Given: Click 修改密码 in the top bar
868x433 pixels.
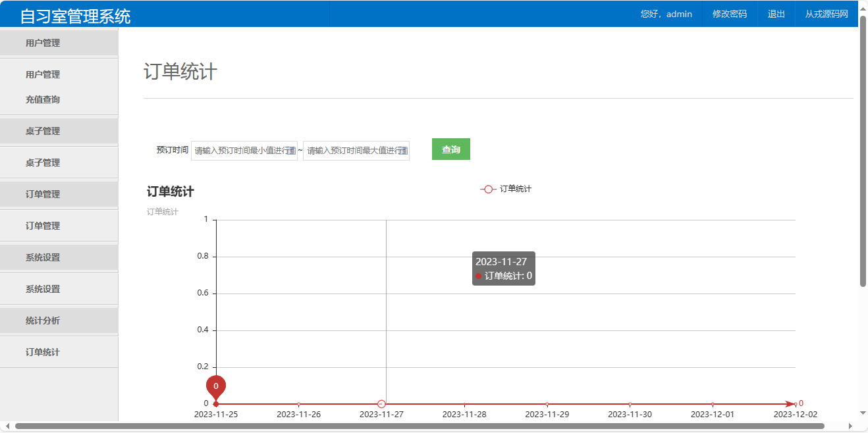Looking at the screenshot, I should point(730,14).
